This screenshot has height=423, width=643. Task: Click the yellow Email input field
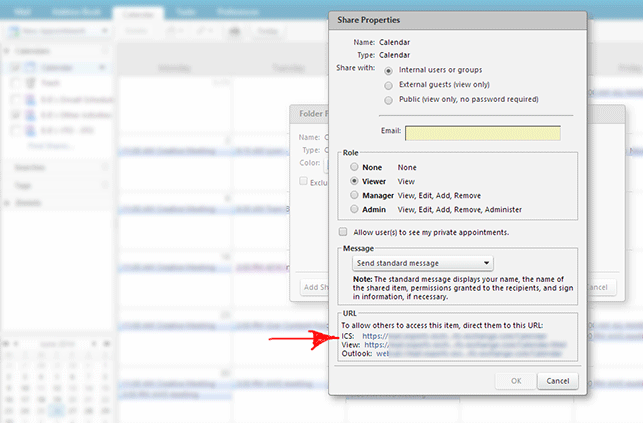pos(483,133)
